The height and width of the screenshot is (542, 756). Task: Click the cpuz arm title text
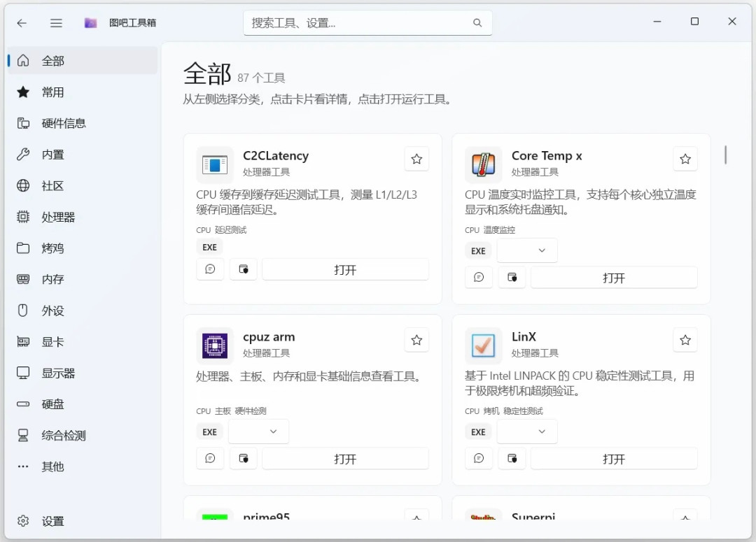click(x=269, y=337)
